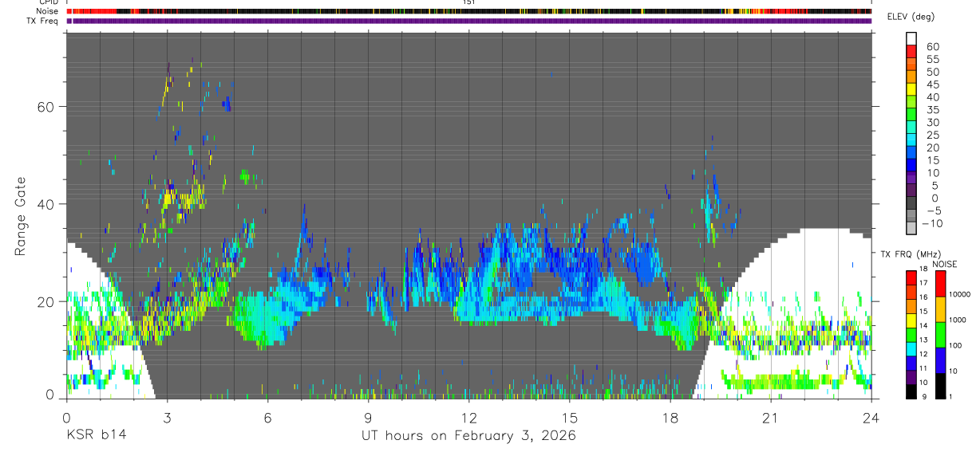The width and height of the screenshot is (980, 452).
Task: Click TX FRQ legend label "9"
Action: (926, 396)
